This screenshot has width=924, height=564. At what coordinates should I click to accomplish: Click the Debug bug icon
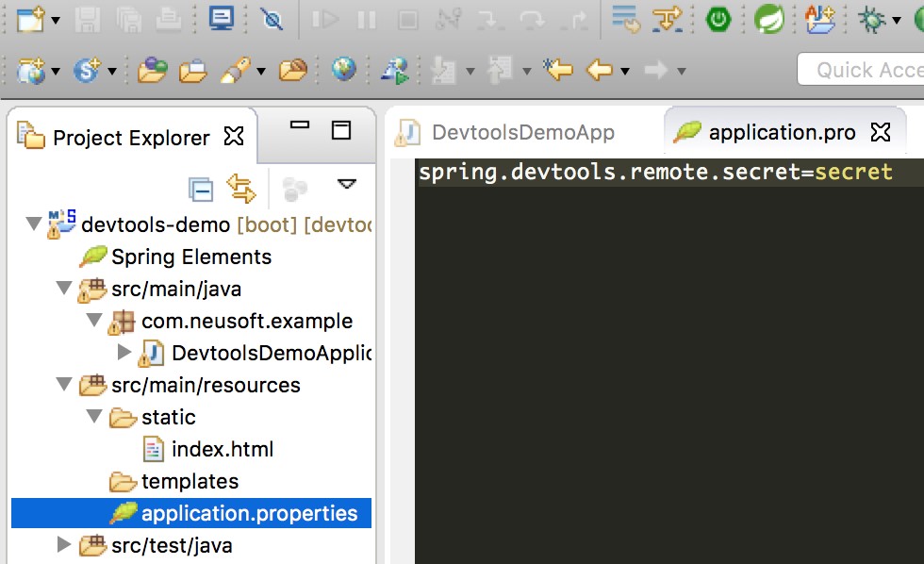click(871, 20)
